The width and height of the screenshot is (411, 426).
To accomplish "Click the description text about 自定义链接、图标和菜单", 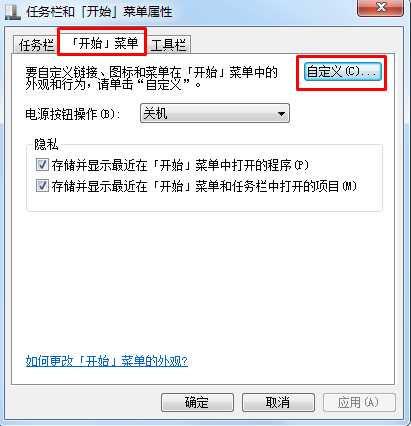I will coord(152,78).
